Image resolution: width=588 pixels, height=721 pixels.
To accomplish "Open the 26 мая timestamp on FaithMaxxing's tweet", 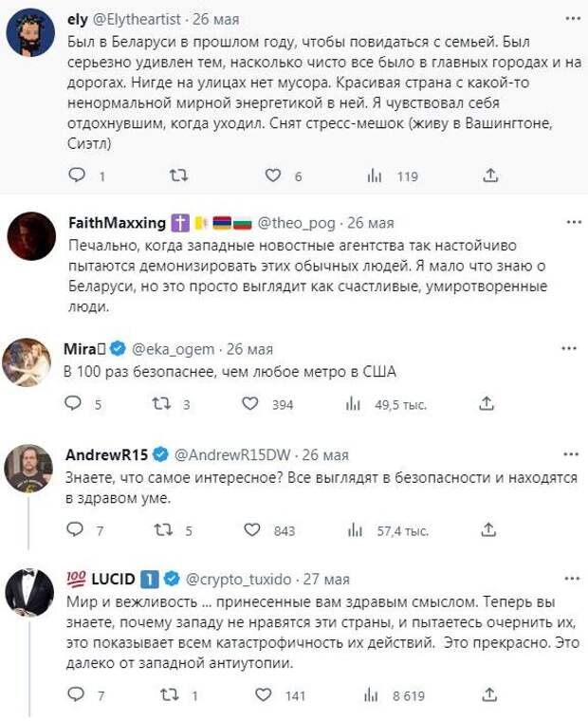I will (371, 223).
